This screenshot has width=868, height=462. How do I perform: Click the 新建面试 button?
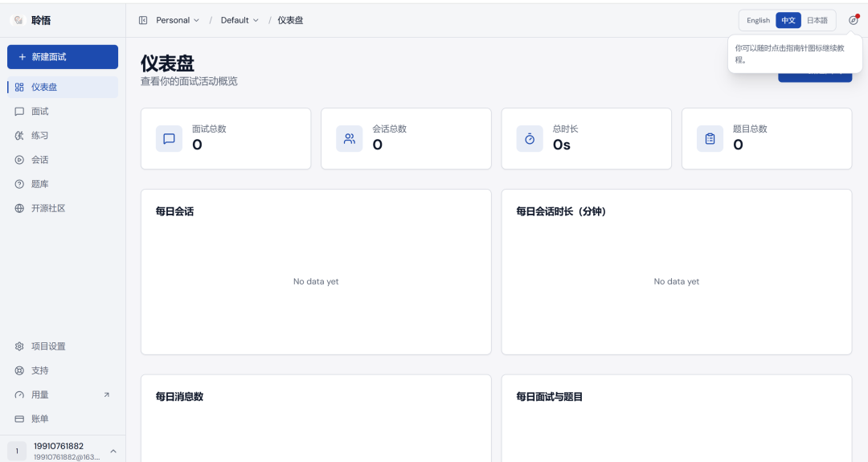[63, 57]
